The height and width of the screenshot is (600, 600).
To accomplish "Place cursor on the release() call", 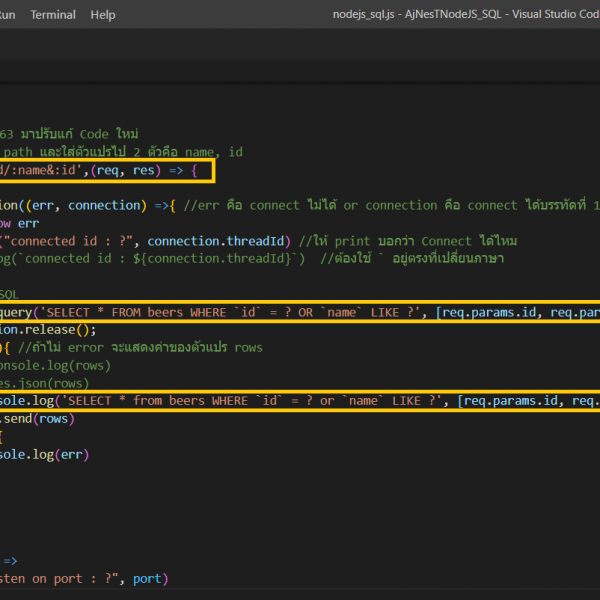I will 50,329.
